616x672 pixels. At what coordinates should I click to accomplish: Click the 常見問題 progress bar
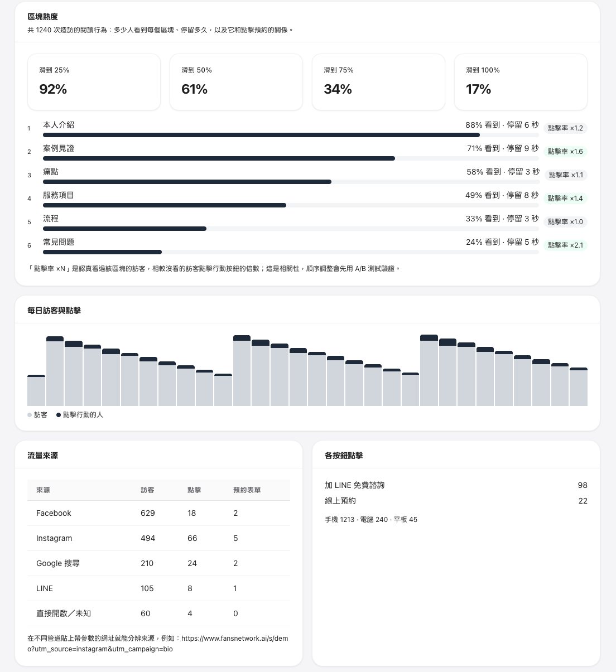pos(291,252)
